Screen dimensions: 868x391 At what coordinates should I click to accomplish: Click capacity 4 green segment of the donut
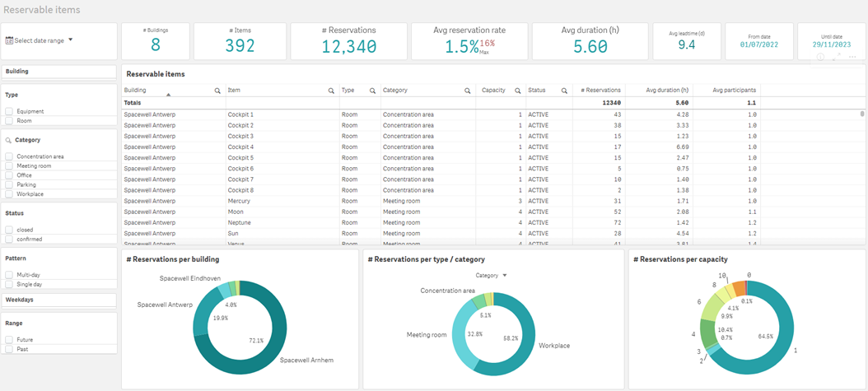(x=708, y=333)
